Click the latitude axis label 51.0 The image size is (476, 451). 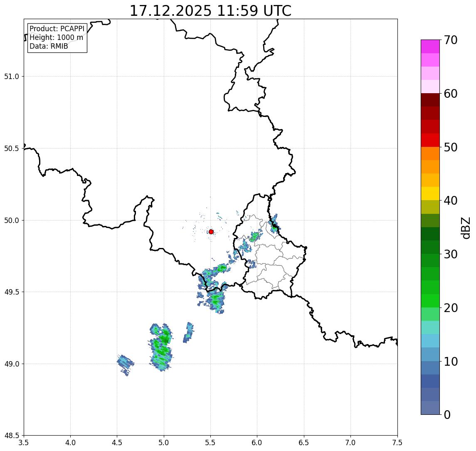(12, 77)
